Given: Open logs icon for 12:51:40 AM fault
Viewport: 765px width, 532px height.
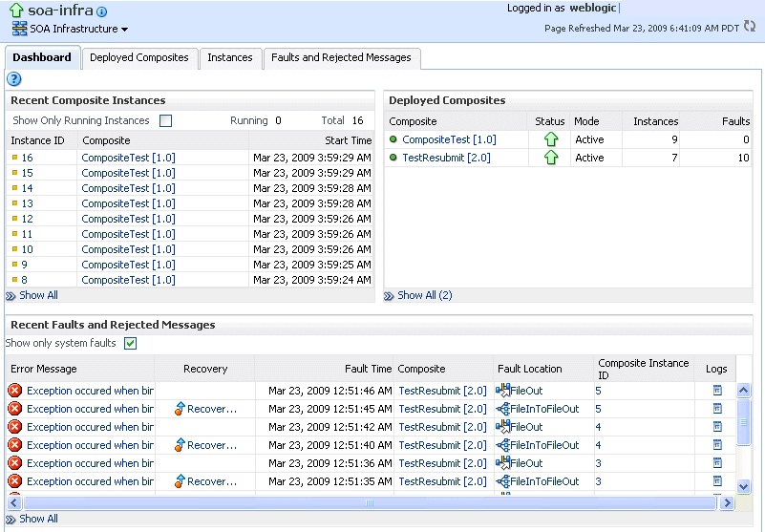Looking at the screenshot, I should pos(717,445).
